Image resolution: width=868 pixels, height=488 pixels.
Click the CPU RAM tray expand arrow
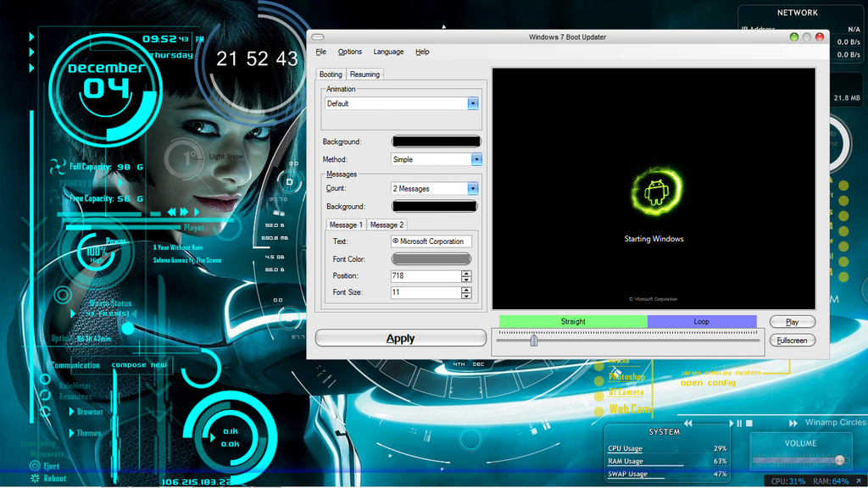[859, 481]
